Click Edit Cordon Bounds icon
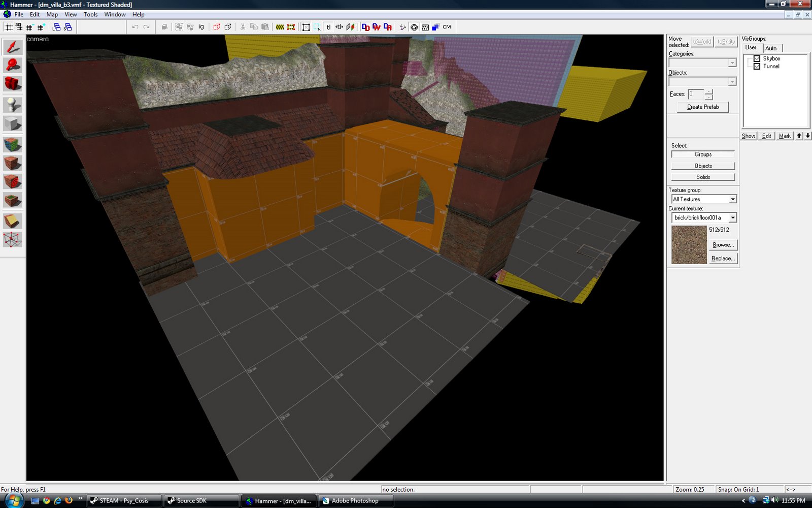Viewport: 812px width, 508px height. [x=291, y=27]
